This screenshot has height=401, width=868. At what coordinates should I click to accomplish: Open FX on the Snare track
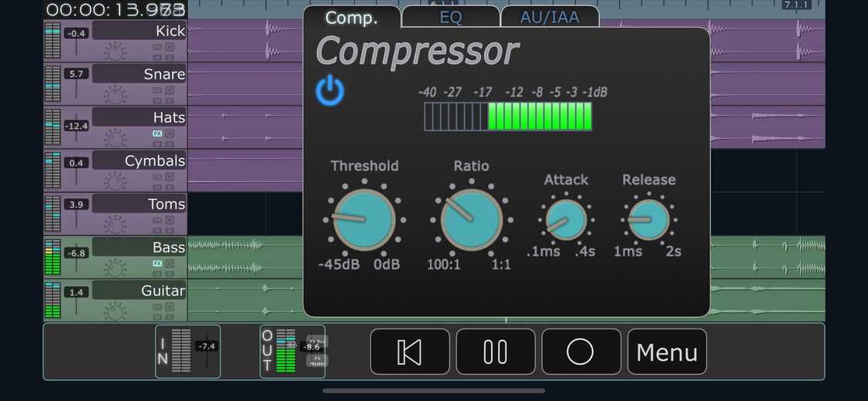click(x=157, y=90)
